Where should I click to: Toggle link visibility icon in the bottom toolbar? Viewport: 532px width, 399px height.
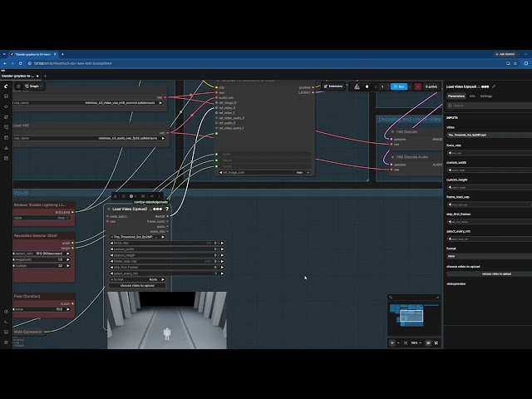436,343
